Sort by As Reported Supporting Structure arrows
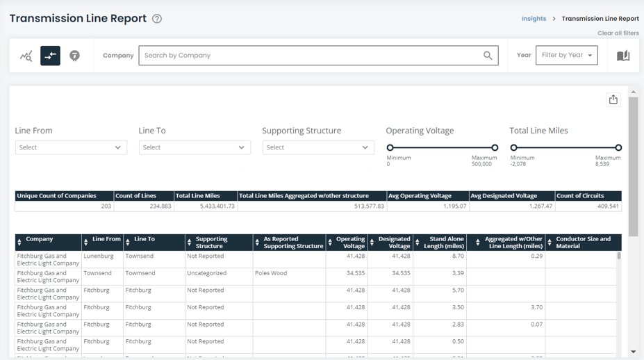 click(x=257, y=243)
